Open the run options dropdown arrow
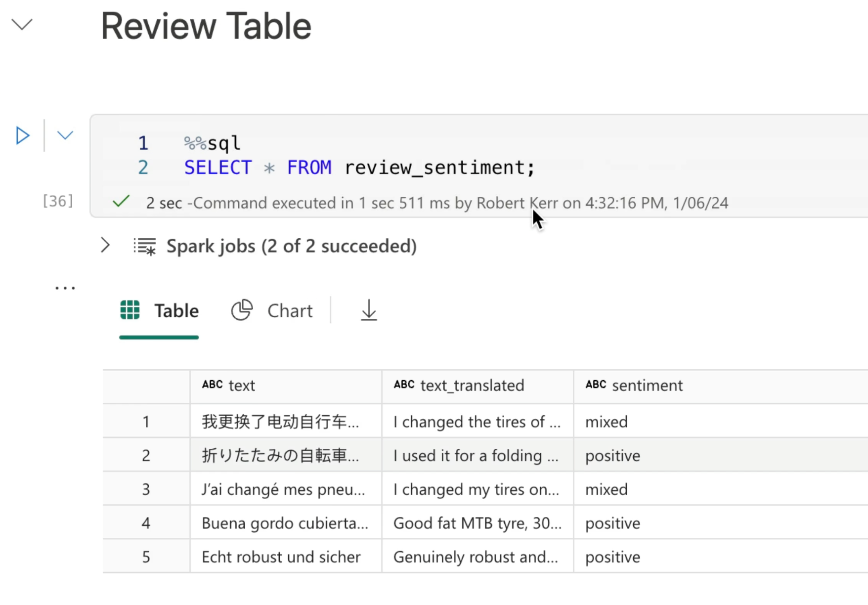 (65, 135)
